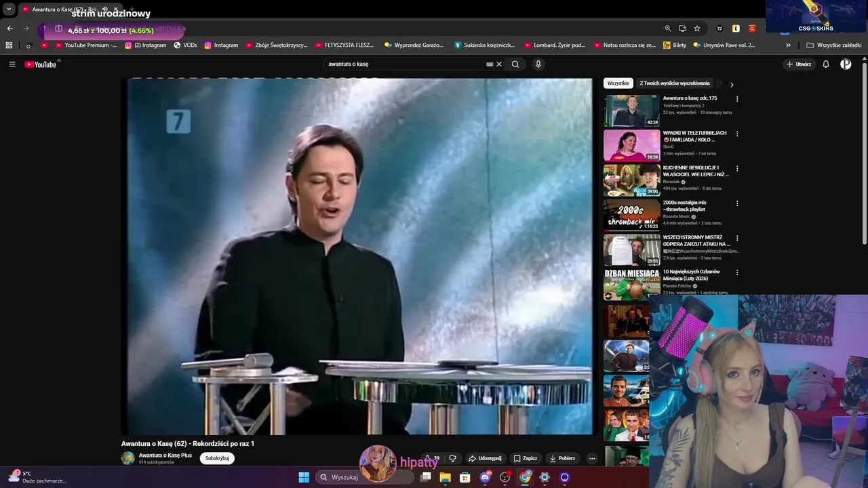Click the install app icon in address bar
The height and width of the screenshot is (488, 868).
(x=682, y=28)
